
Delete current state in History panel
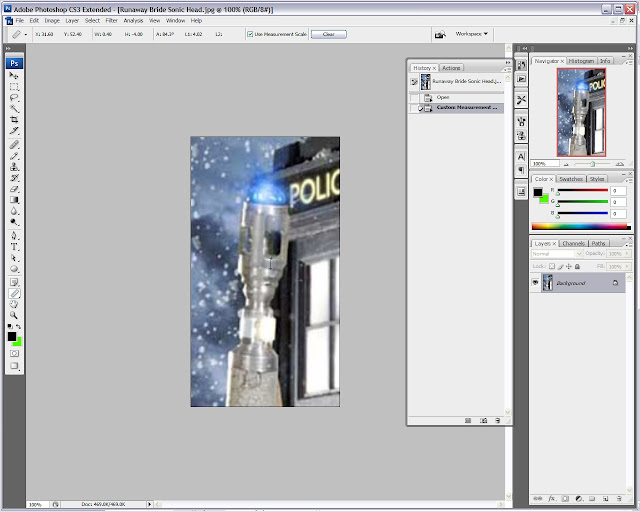(x=498, y=421)
